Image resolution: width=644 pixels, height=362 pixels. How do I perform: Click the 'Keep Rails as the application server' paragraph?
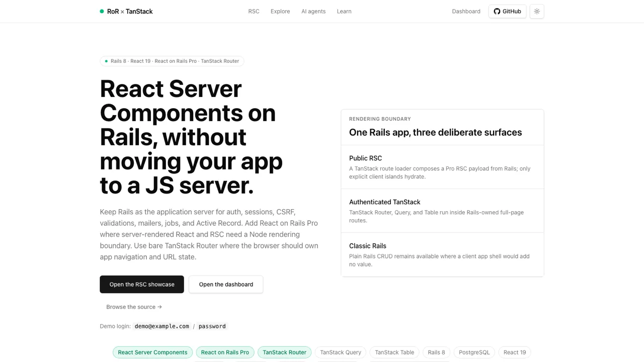click(209, 234)
